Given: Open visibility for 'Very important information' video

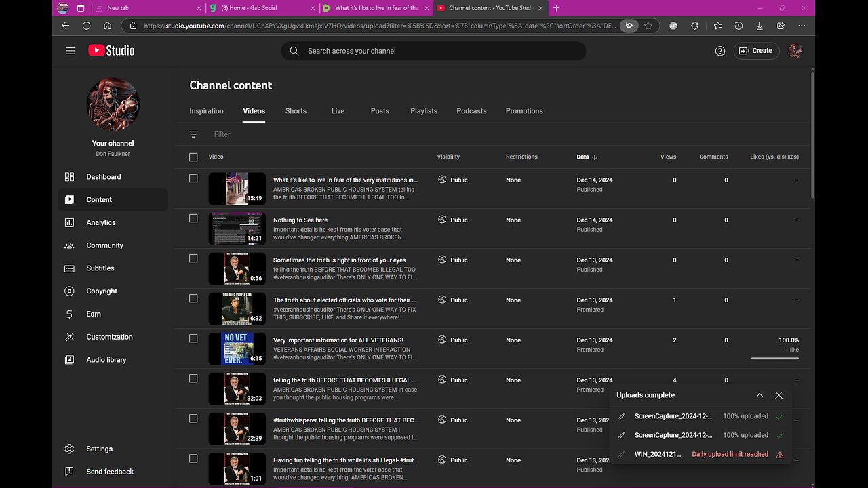Looking at the screenshot, I should 453,340.
